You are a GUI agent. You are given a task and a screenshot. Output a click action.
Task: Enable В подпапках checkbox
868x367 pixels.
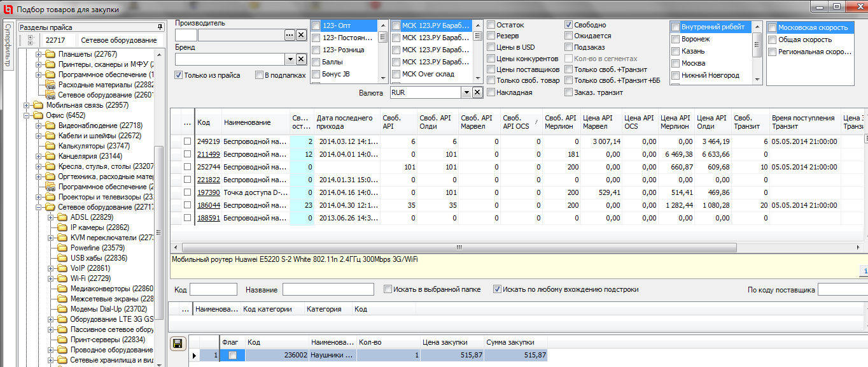tap(260, 75)
